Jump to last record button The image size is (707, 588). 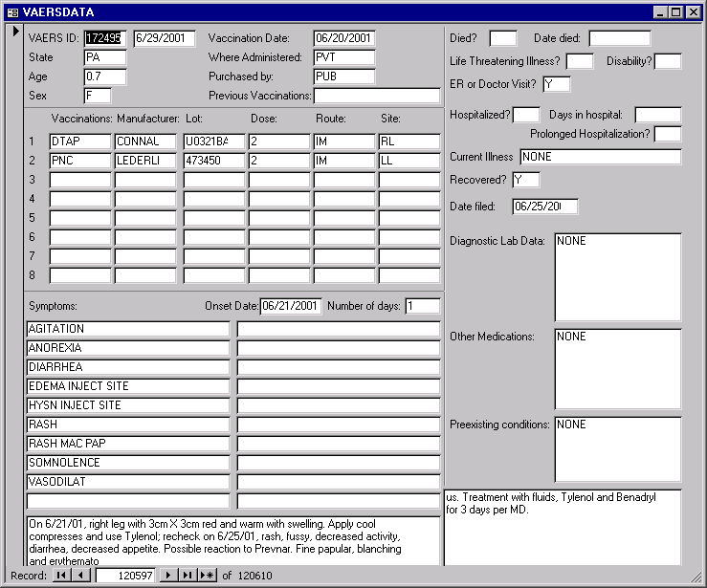click(x=188, y=576)
